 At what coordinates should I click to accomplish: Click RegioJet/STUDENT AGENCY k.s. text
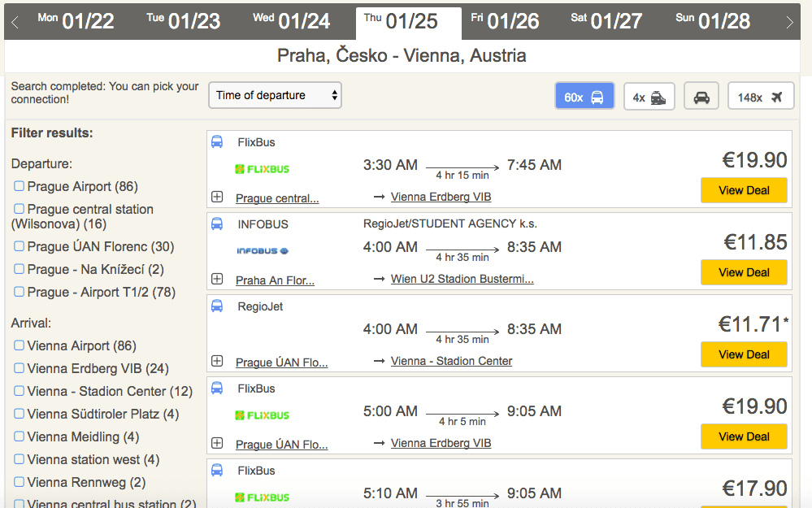tap(450, 224)
